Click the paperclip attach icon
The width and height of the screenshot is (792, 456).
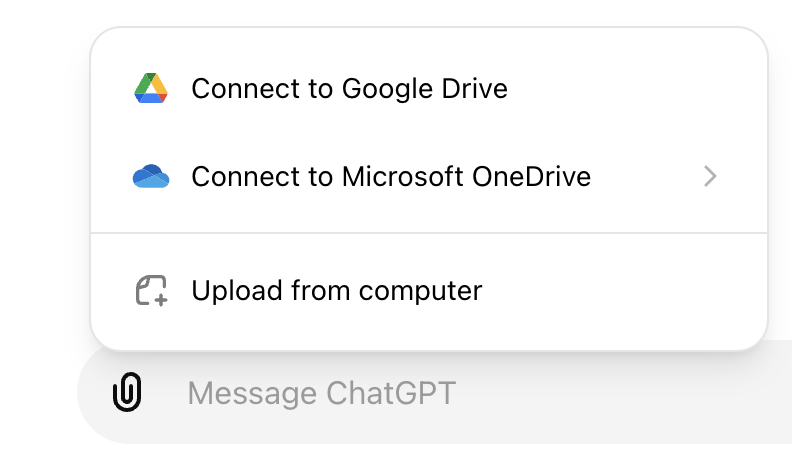click(x=127, y=393)
